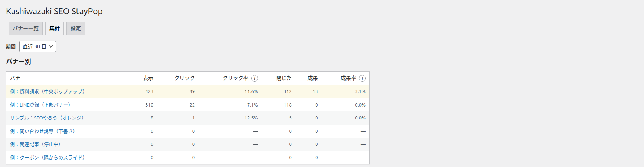Screen dimensions: 644x167
Task: Click the 成果 column header
Action: click(x=313, y=78)
